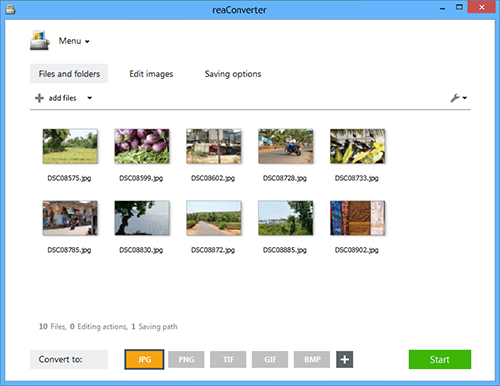Viewport: 500px width, 386px height.
Task: Click the dark plus icon to add format
Action: point(345,359)
